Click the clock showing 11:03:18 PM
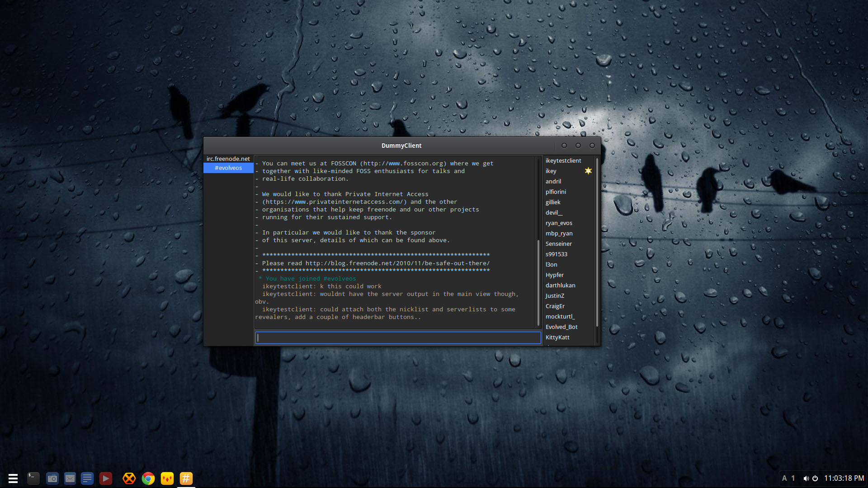The height and width of the screenshot is (488, 868). coord(844,478)
